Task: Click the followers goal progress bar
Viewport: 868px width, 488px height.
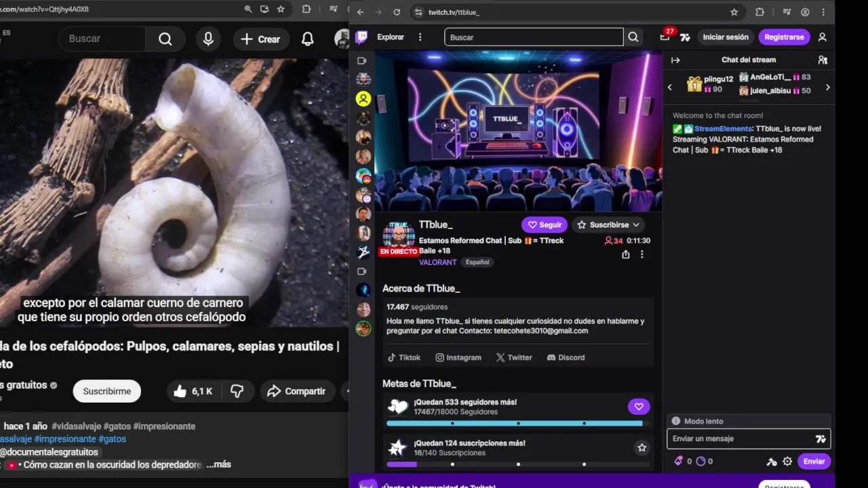Action: click(518, 424)
